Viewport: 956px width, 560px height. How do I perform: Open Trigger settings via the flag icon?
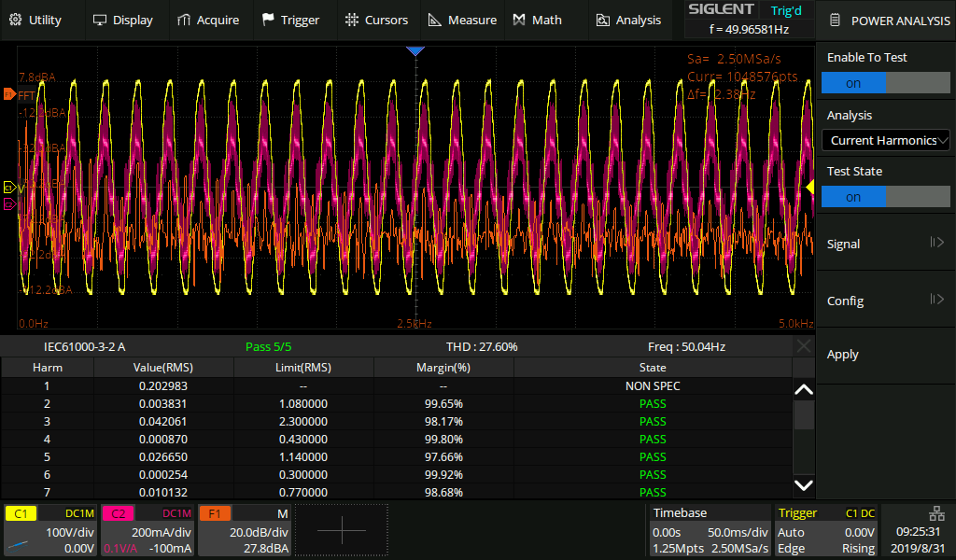(267, 19)
